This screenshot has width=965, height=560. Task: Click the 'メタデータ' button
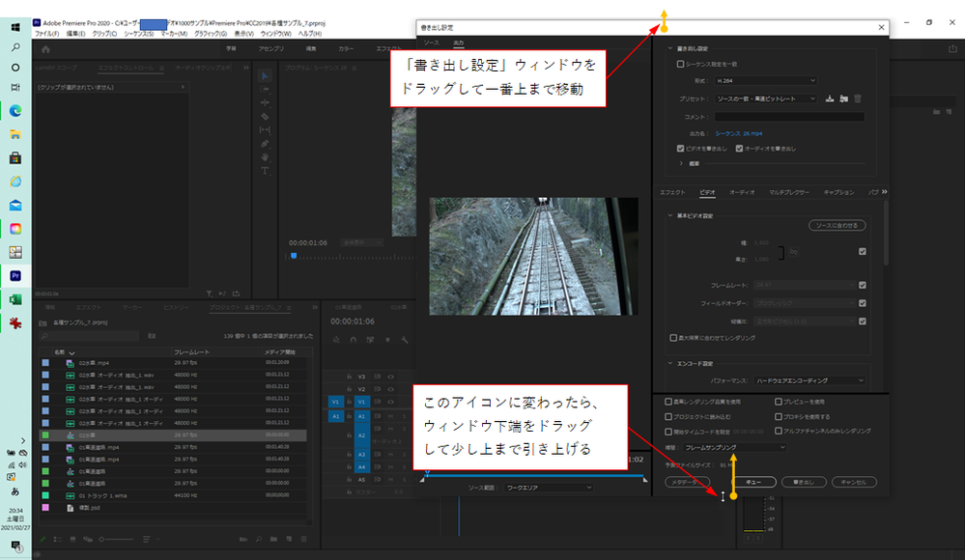click(688, 482)
